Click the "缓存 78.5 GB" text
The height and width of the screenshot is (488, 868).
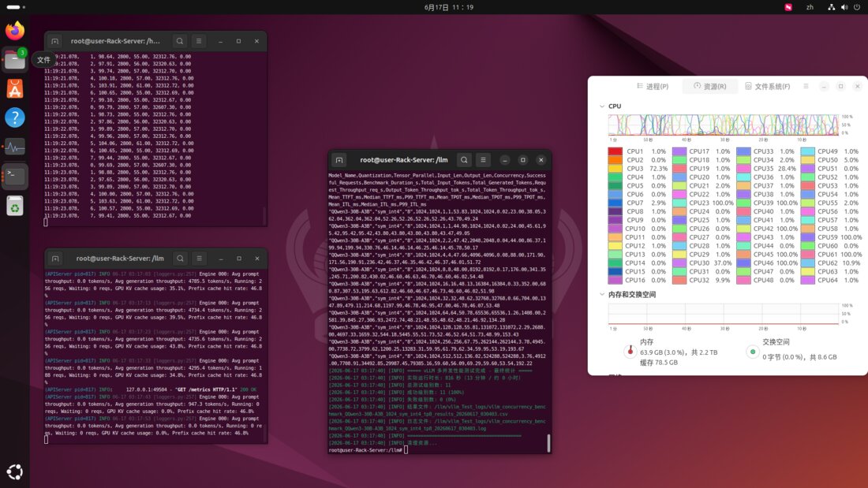point(659,363)
